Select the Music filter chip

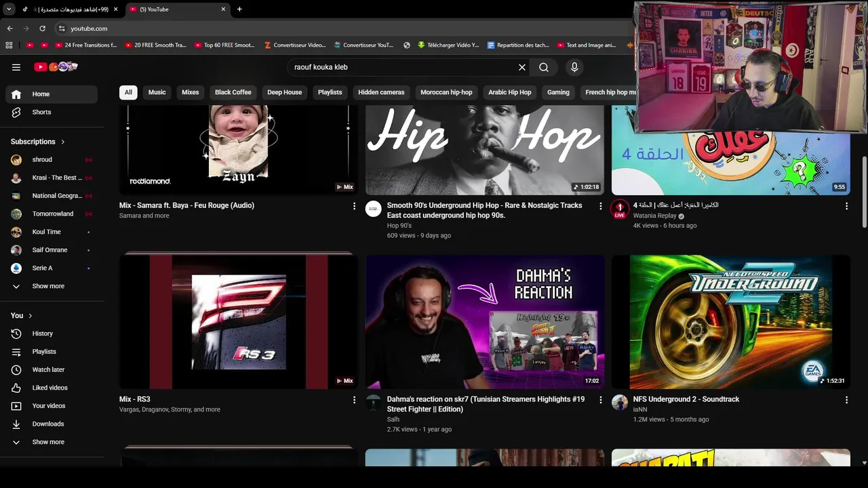pos(157,92)
